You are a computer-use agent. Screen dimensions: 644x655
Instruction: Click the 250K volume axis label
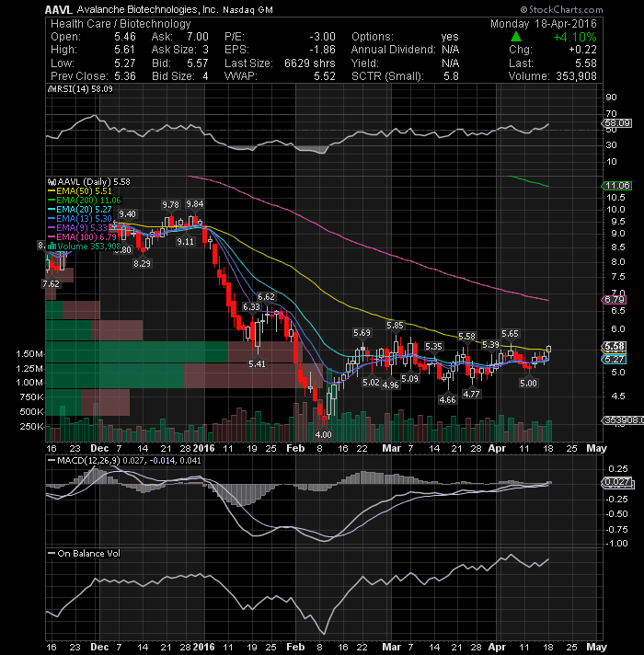(32, 427)
